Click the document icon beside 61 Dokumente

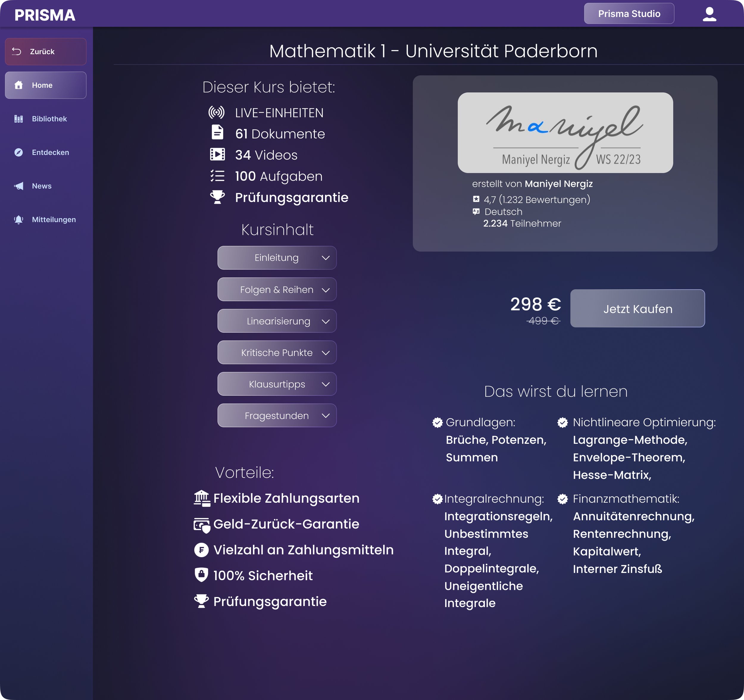coord(218,132)
